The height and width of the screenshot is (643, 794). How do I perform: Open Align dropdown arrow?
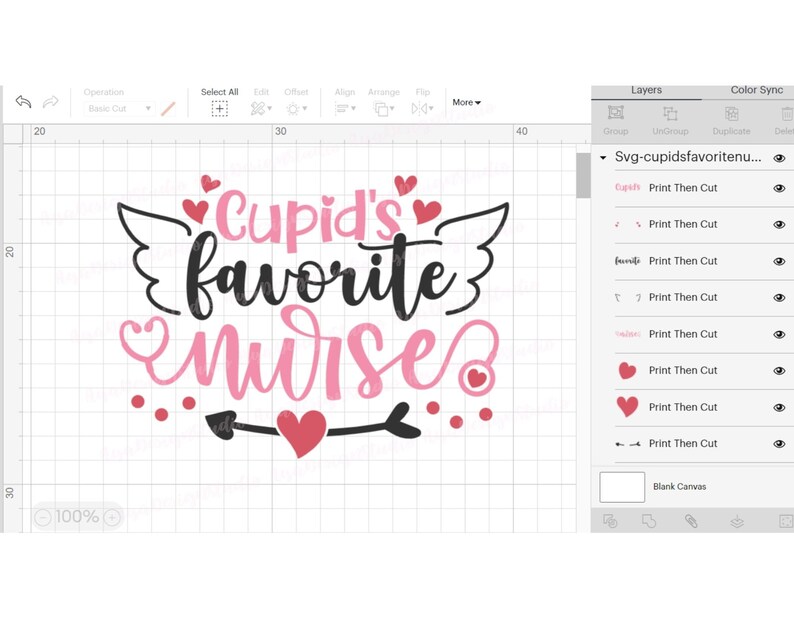point(353,108)
